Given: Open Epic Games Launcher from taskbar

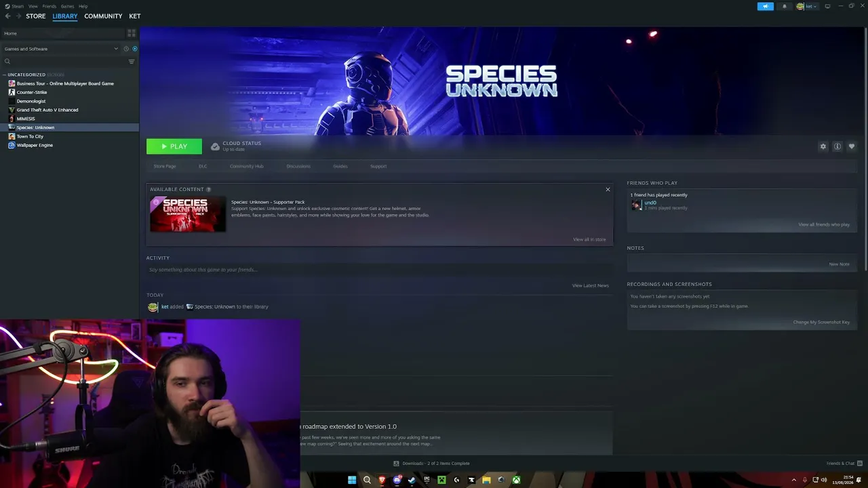Looking at the screenshot, I should pos(427,480).
